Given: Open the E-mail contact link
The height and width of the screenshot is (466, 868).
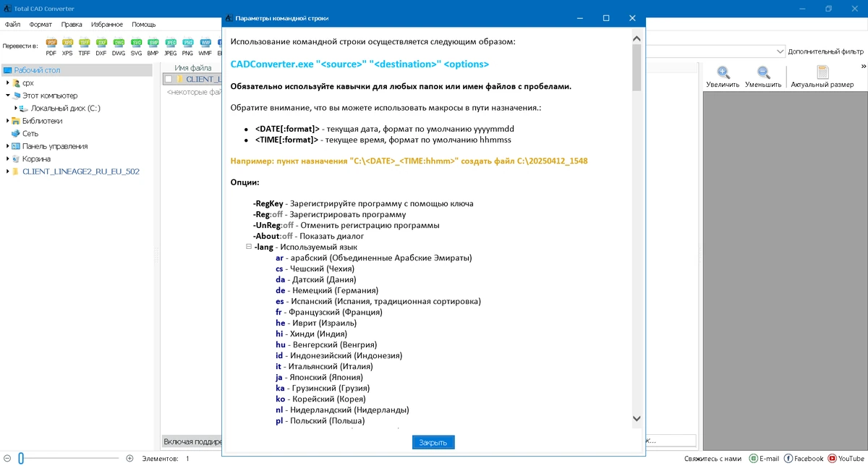Looking at the screenshot, I should pyautogui.click(x=764, y=458).
